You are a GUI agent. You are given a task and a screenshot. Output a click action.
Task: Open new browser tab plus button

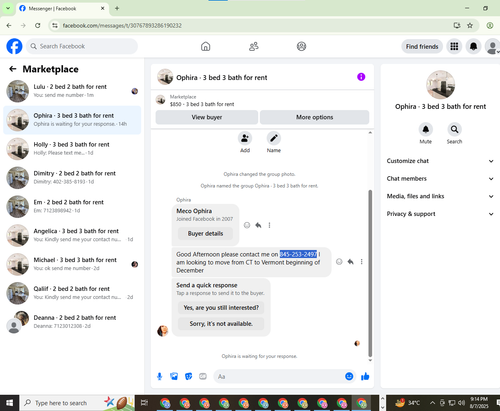(117, 8)
